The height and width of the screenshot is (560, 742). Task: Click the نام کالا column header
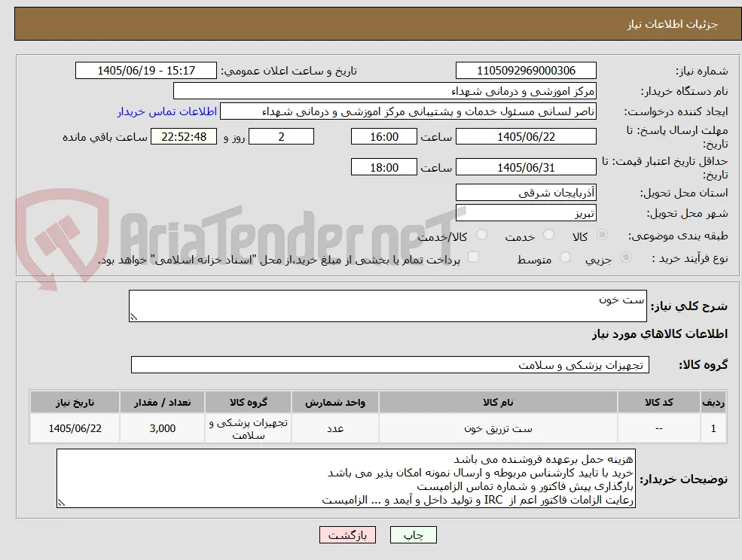[x=498, y=402]
